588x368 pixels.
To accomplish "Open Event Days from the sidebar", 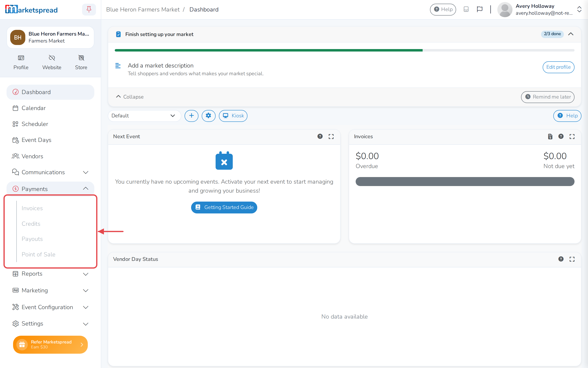I will [50, 140].
